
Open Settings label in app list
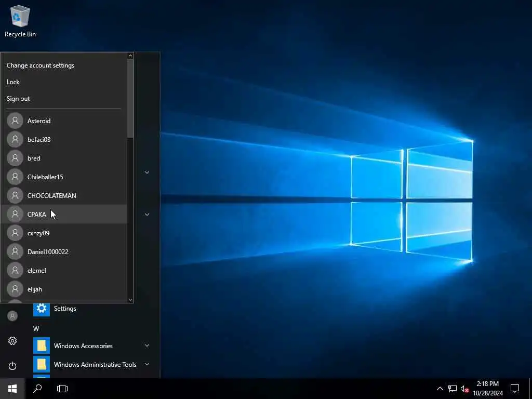point(65,308)
